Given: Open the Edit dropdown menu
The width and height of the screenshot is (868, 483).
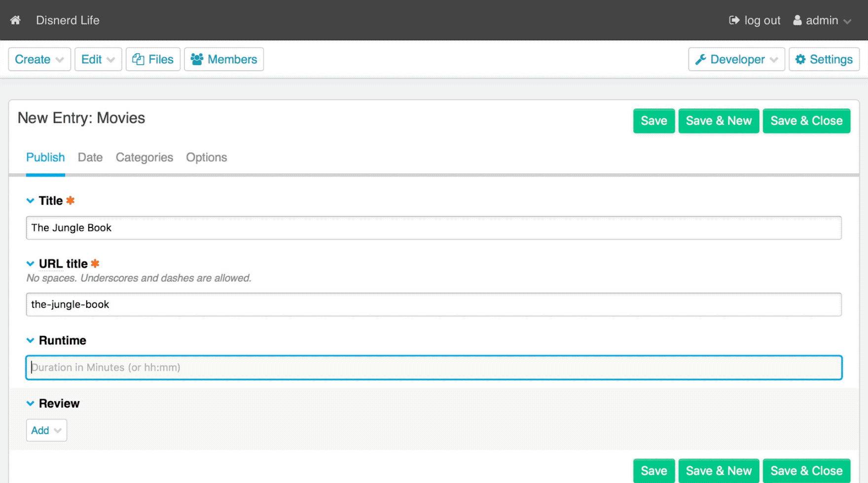Looking at the screenshot, I should click(98, 59).
